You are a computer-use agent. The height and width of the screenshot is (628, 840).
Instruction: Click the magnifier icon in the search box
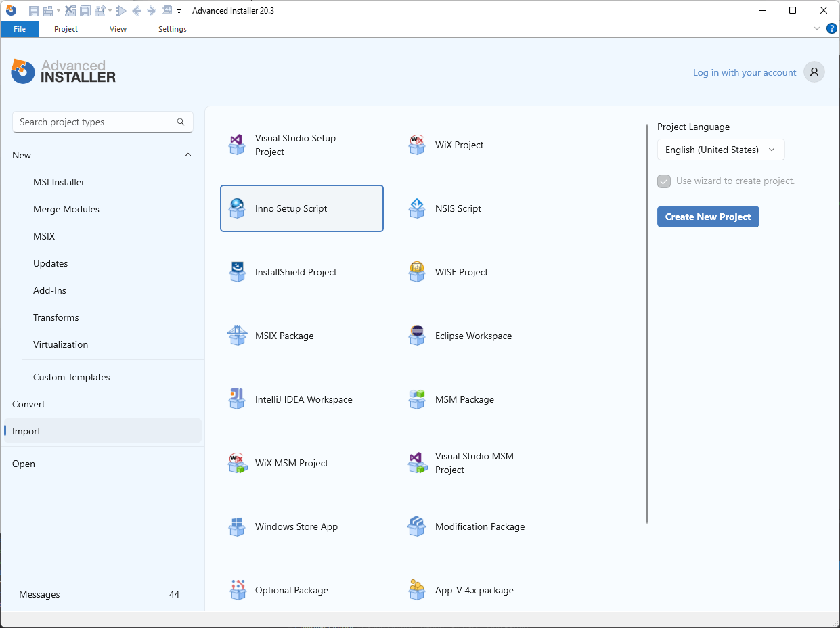coord(181,122)
